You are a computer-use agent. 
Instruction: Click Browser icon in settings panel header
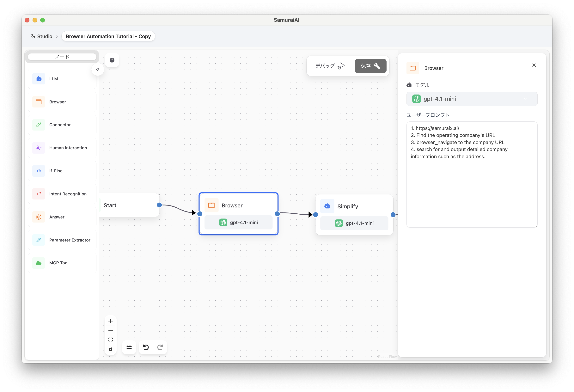click(x=413, y=68)
